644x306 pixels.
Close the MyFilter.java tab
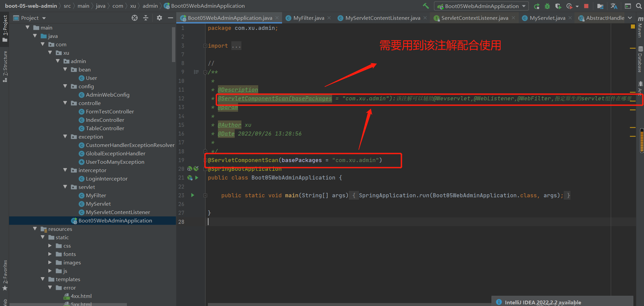click(329, 18)
